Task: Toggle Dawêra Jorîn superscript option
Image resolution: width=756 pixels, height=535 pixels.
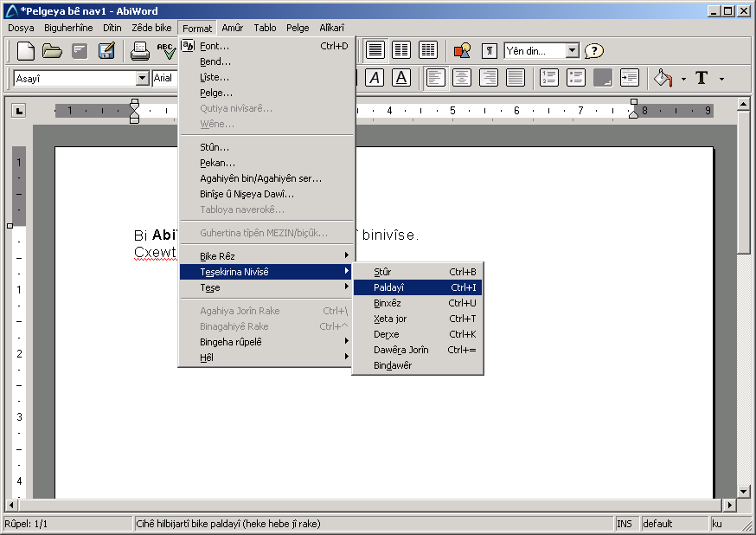Action: pyautogui.click(x=418, y=350)
